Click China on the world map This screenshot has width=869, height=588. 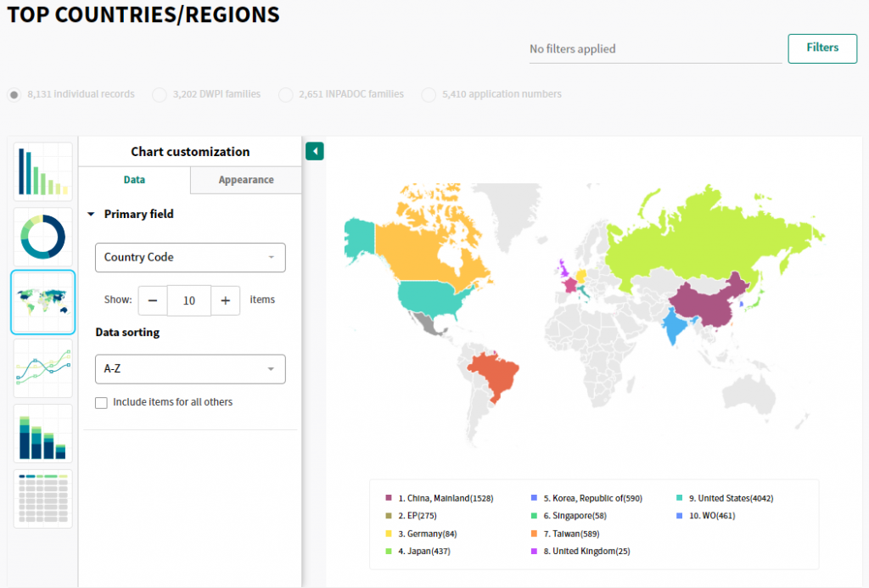(707, 304)
